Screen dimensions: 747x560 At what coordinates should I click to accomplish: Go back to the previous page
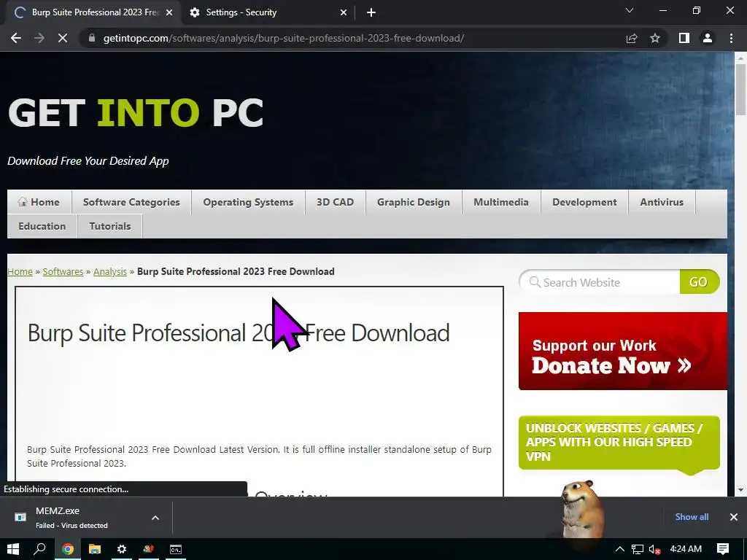pos(16,38)
